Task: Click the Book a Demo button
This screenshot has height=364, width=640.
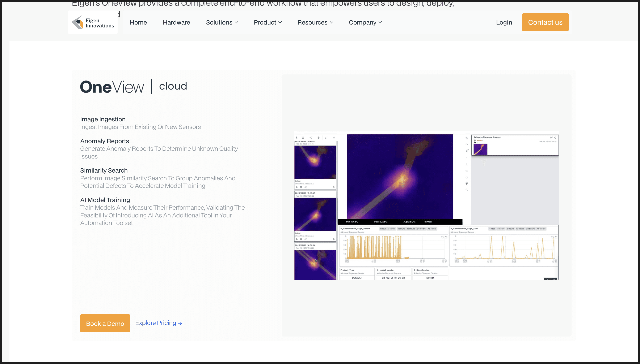Action: coord(105,323)
